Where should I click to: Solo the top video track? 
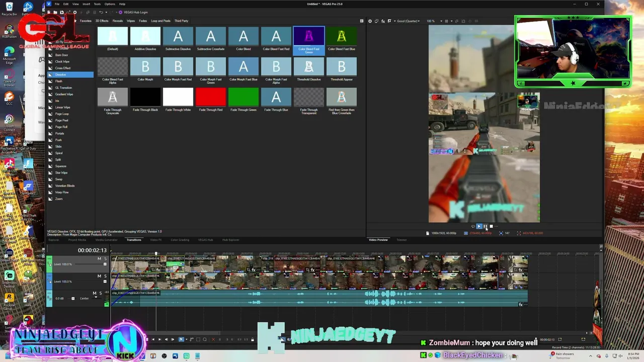click(105, 258)
